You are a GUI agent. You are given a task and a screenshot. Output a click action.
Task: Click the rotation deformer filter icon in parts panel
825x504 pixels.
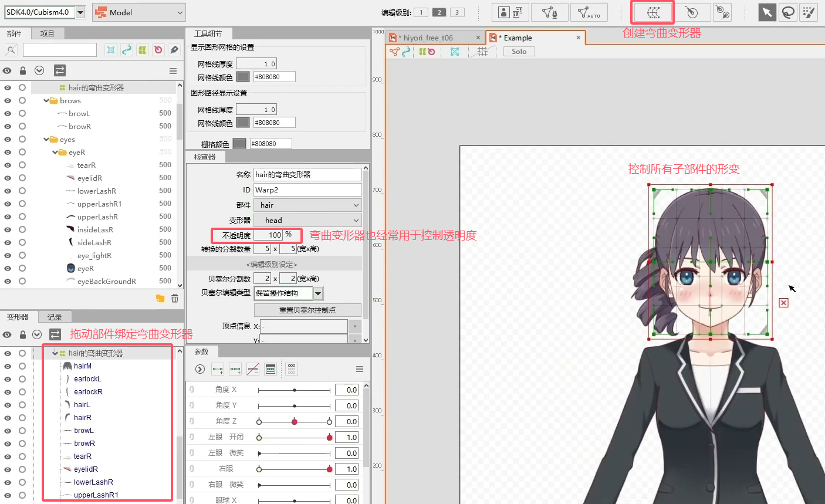[x=158, y=50]
